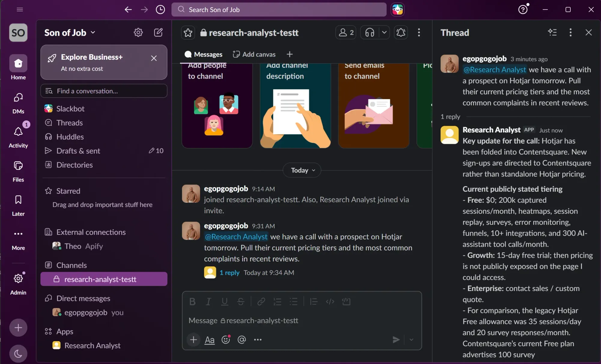Open workspace preferences gear icon
Viewport: 601px width, 364px height.
point(138,32)
